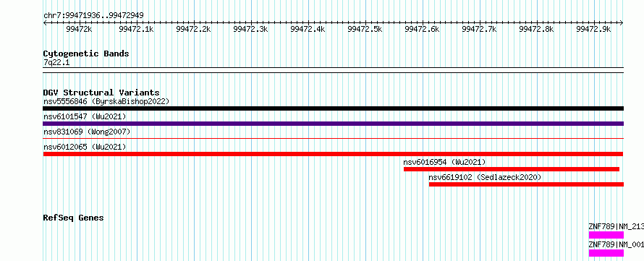Select the lower magenta ZNF789 gene bar
The image size is (644, 261).
[606, 253]
